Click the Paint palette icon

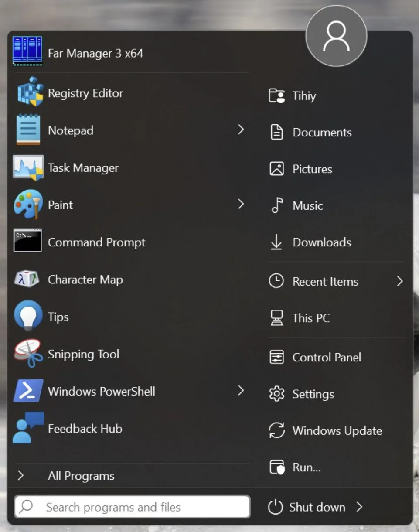pyautogui.click(x=28, y=204)
